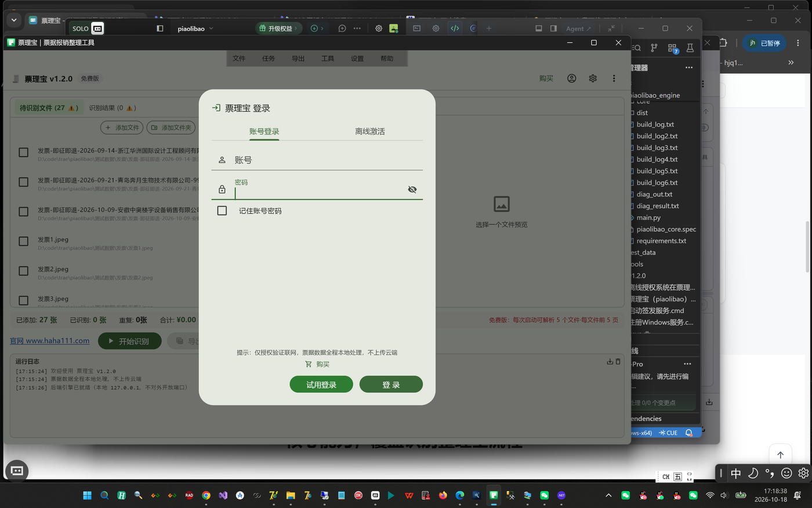
Task: Click the browser profile 已暂停 button
Action: tap(765, 43)
